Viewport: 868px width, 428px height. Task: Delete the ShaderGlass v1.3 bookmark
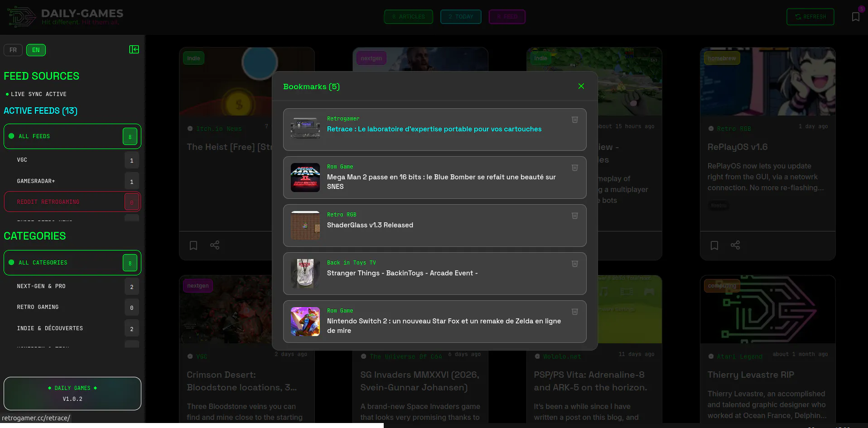[x=575, y=216]
